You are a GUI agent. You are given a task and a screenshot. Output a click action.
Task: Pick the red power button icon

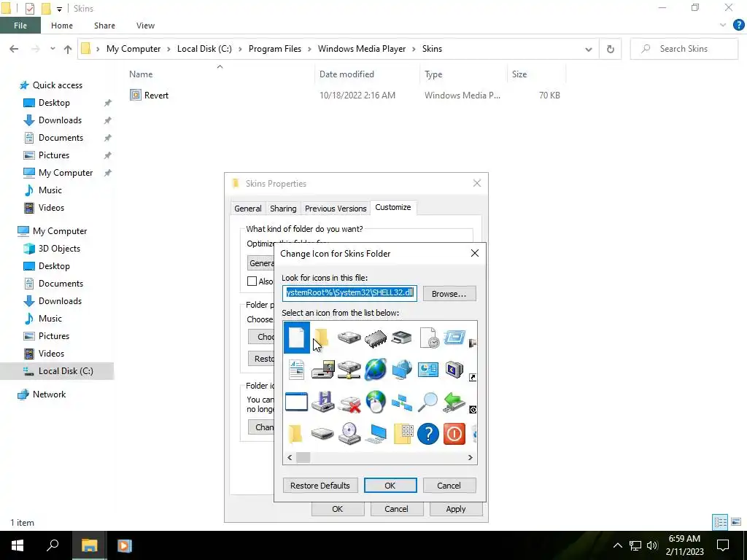coord(454,434)
